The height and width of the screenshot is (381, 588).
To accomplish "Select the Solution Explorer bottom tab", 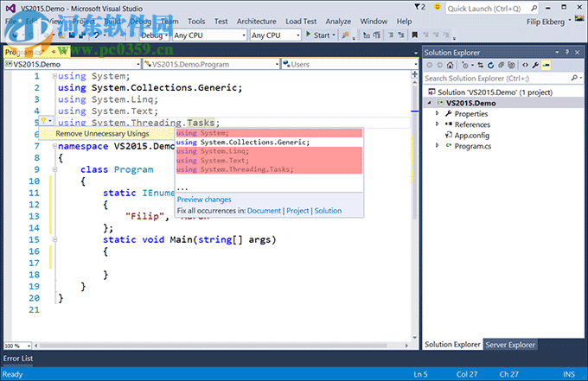I will point(452,345).
